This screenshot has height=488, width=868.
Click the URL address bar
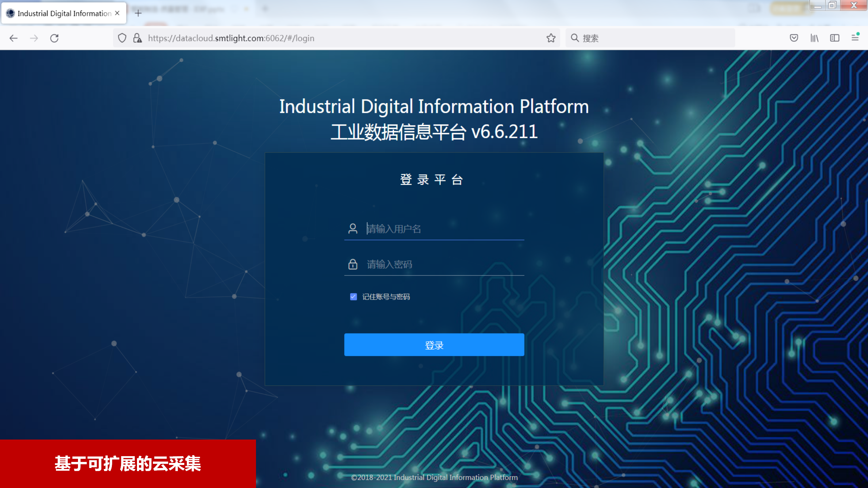[x=339, y=38]
